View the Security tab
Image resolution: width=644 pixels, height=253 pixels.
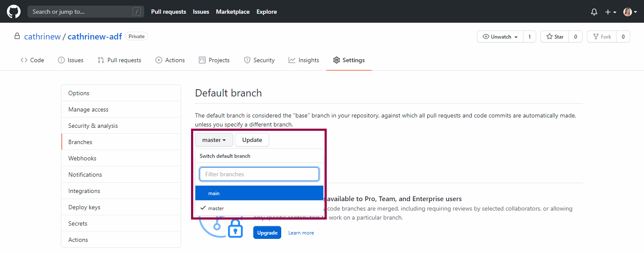[259, 60]
